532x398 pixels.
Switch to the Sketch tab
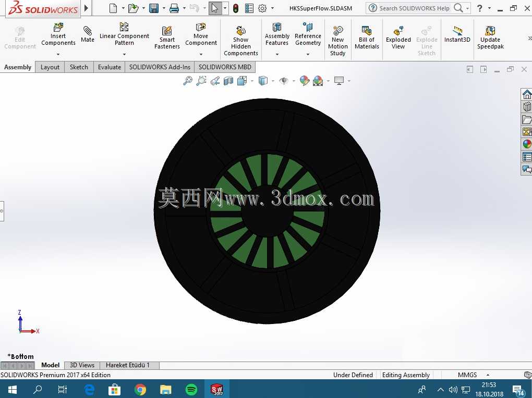[x=79, y=67]
